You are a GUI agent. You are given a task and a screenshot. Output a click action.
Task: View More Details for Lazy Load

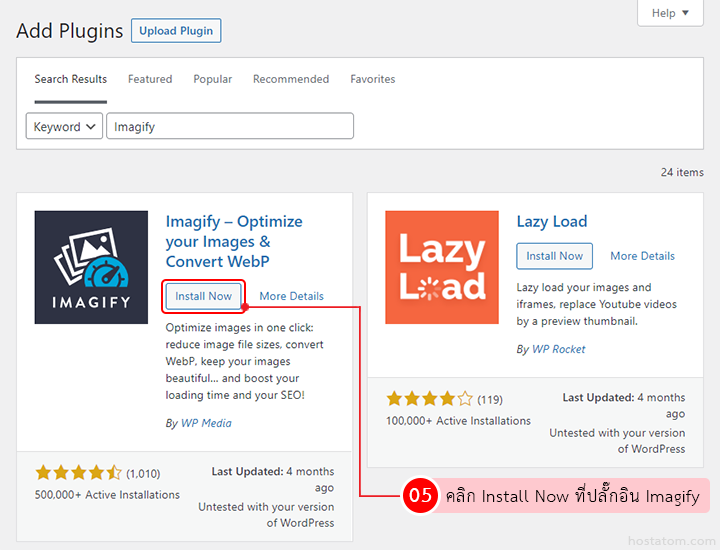pyautogui.click(x=642, y=256)
